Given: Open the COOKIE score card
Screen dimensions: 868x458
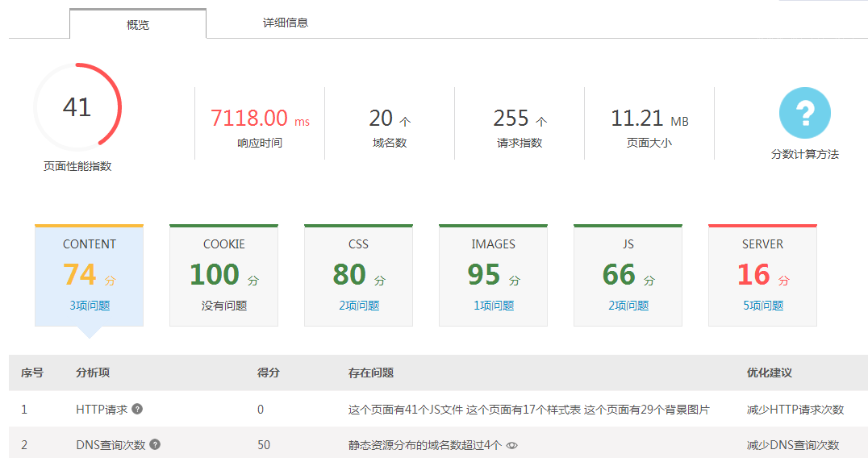Looking at the screenshot, I should click(x=223, y=274).
